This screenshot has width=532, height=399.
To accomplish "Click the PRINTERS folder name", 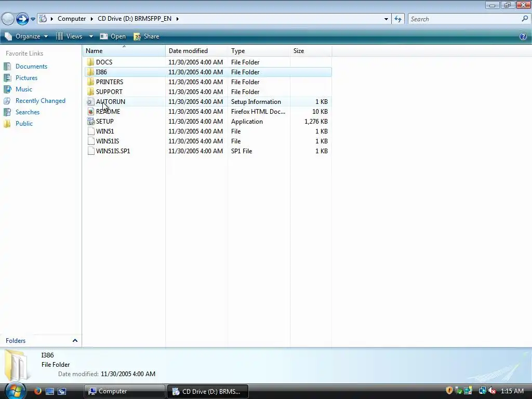I will pos(110,82).
